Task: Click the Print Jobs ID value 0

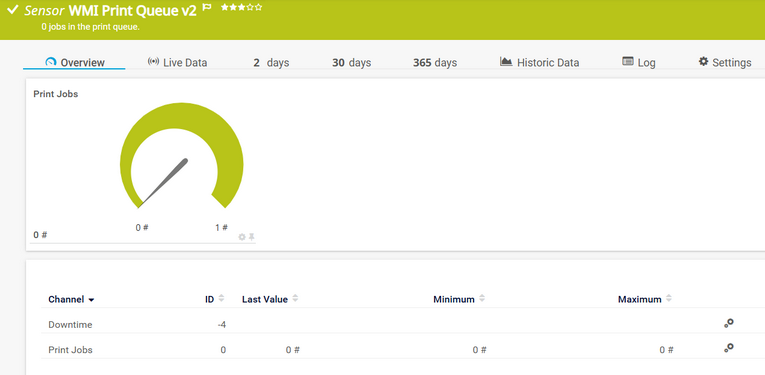Action: [x=223, y=350]
